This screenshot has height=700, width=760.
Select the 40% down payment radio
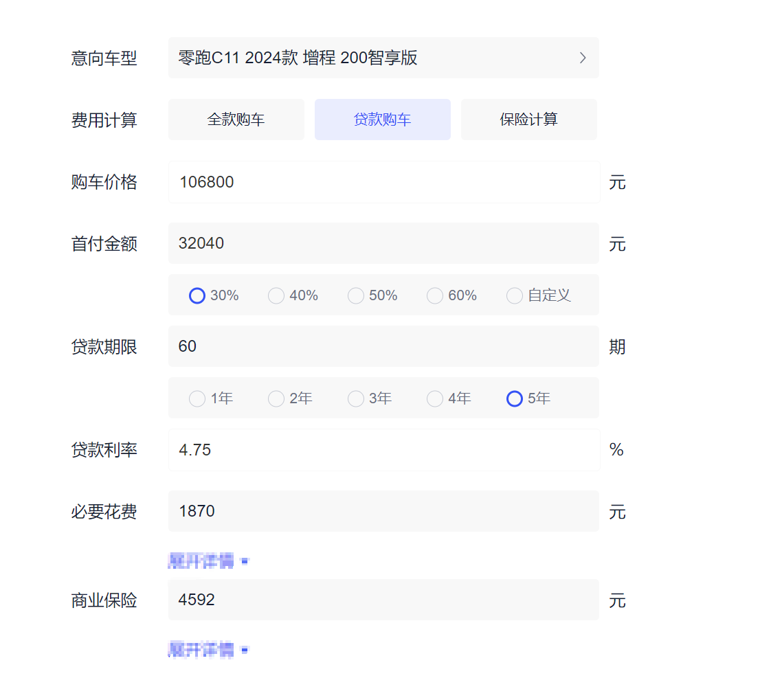coord(276,295)
